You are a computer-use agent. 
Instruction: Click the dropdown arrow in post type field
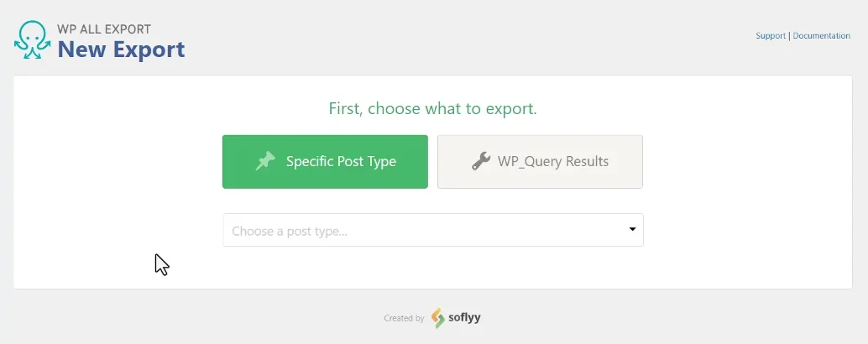coord(632,229)
